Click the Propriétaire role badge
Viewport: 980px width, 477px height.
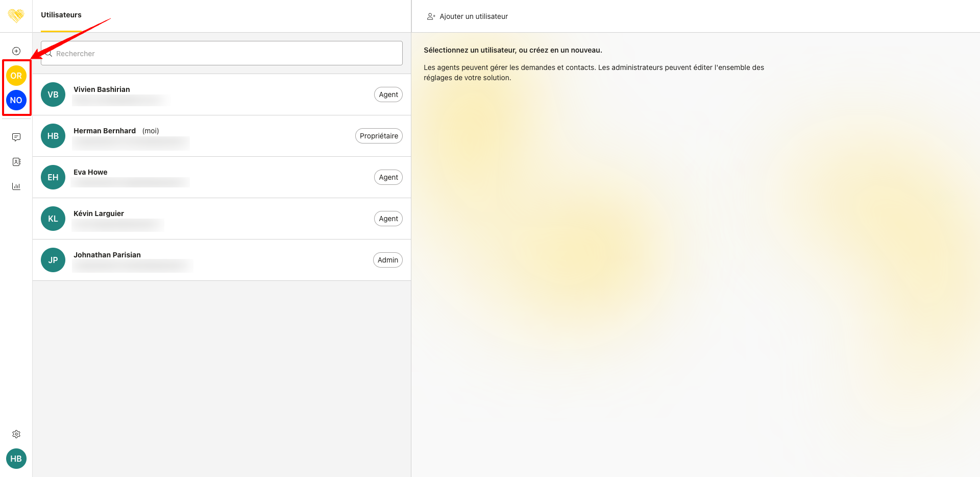click(x=379, y=136)
